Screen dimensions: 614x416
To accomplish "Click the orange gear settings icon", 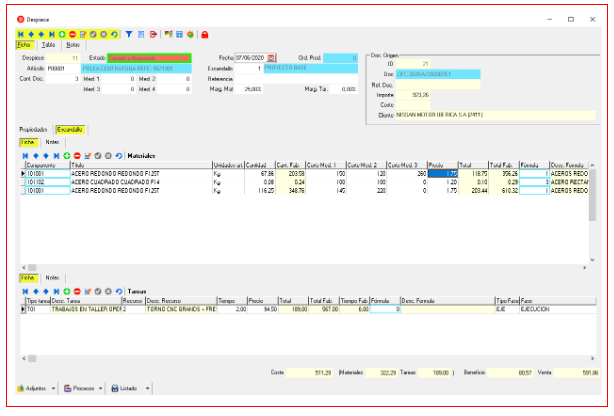I will (x=190, y=34).
